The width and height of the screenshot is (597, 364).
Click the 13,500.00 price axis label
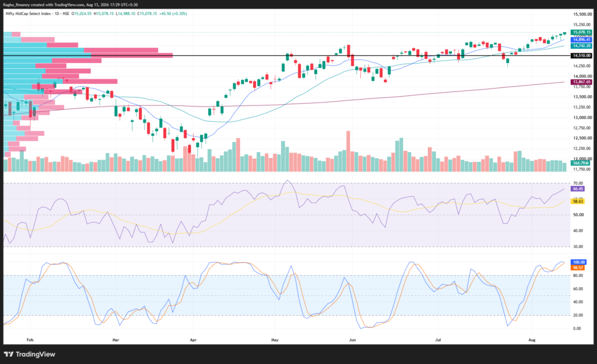(582, 97)
